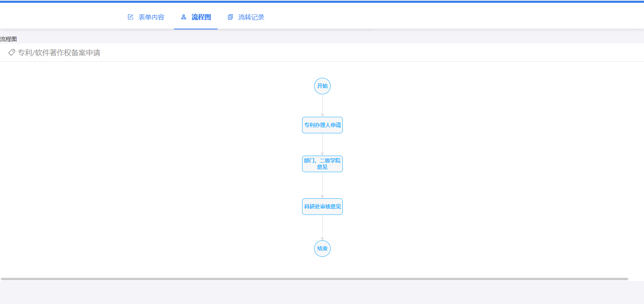Screen dimensions: 644x304
Task: Select the 流程图 tab label
Action: tap(201, 17)
